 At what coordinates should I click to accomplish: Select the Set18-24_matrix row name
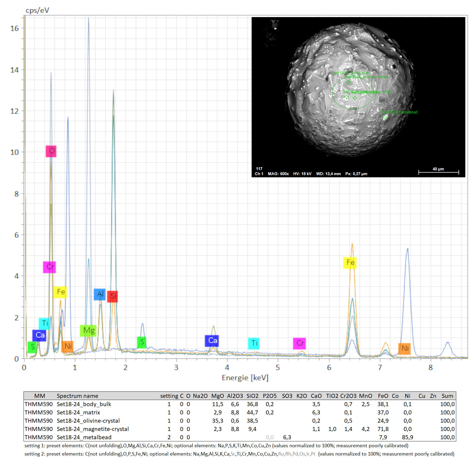coord(78,413)
